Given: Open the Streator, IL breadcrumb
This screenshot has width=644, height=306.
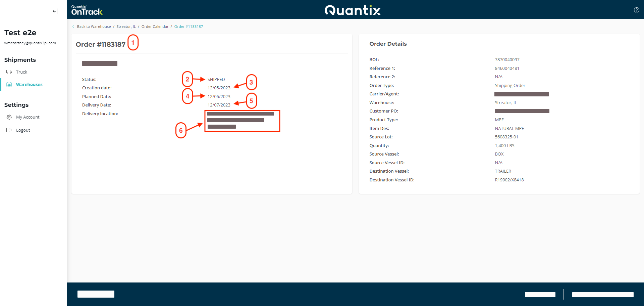Looking at the screenshot, I should pos(126,27).
